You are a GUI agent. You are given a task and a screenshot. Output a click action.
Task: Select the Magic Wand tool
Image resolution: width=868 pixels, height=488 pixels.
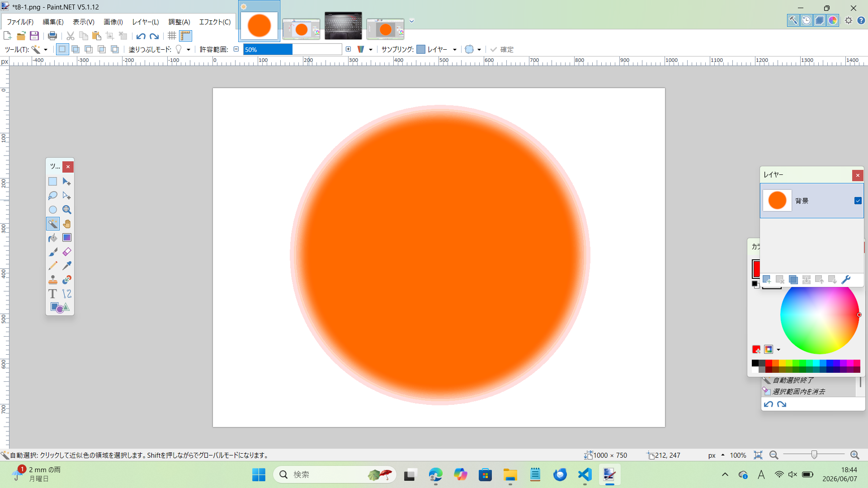[x=53, y=224]
